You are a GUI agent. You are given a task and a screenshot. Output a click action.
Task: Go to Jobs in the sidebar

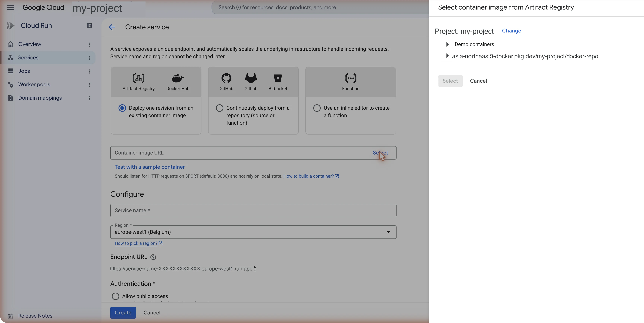(24, 71)
